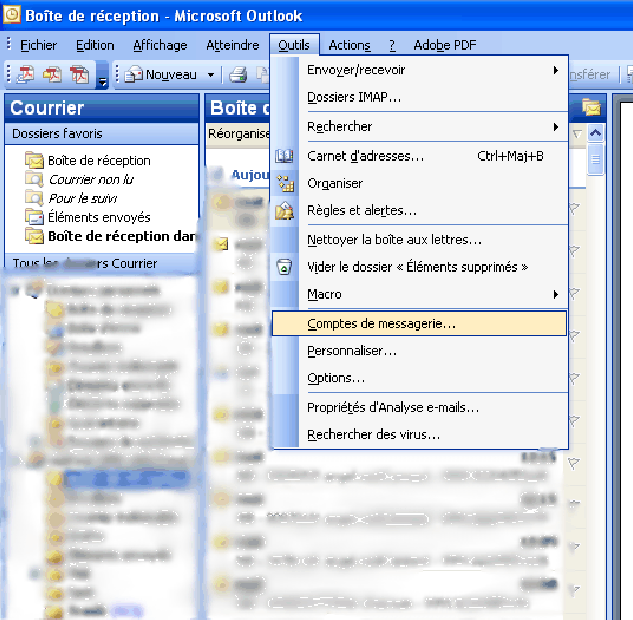Screen dimensions: 633x620
Task: Select bold Boîte de réception dan folder
Action: [111, 236]
